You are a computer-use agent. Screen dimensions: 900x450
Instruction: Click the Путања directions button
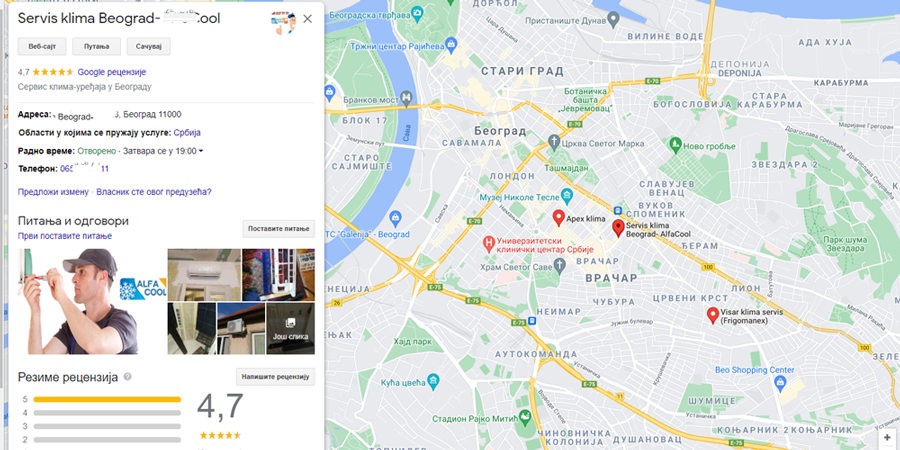[x=96, y=46]
